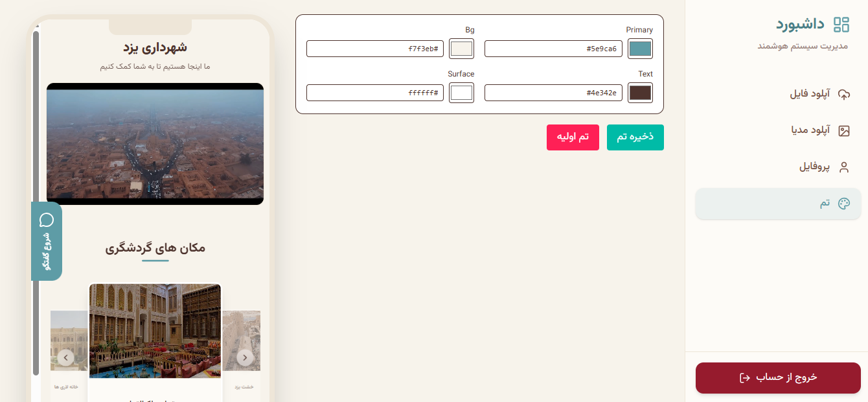Click the Primary hex value field
This screenshot has width=868, height=402.
click(x=553, y=49)
